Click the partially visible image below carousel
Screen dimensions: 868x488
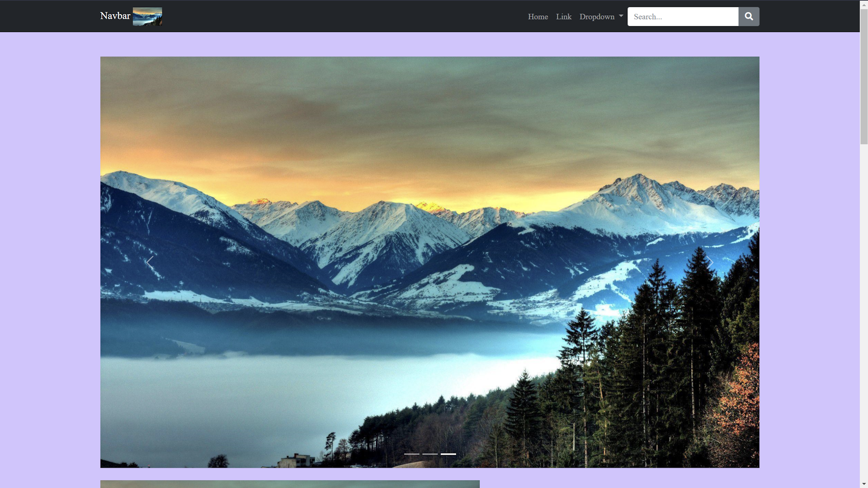(289, 484)
